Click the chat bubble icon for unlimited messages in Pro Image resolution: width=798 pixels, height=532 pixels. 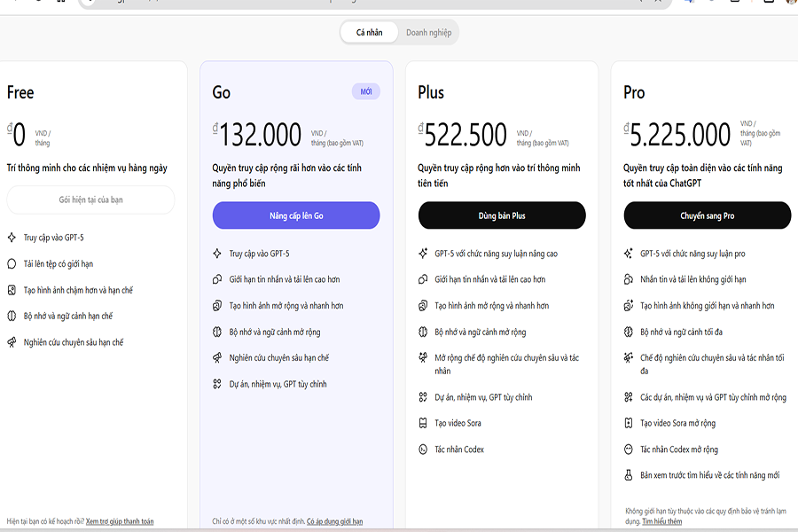click(629, 279)
